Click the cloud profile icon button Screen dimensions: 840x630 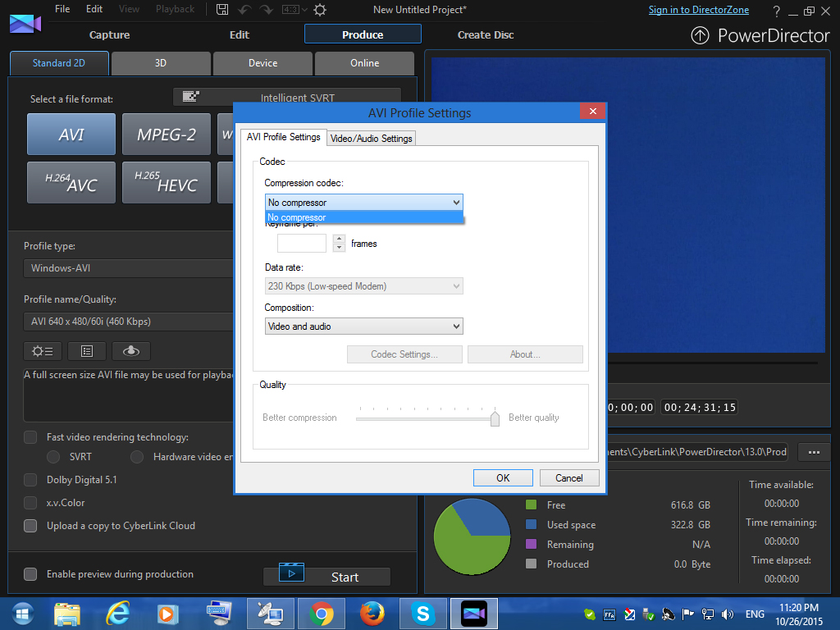click(131, 351)
